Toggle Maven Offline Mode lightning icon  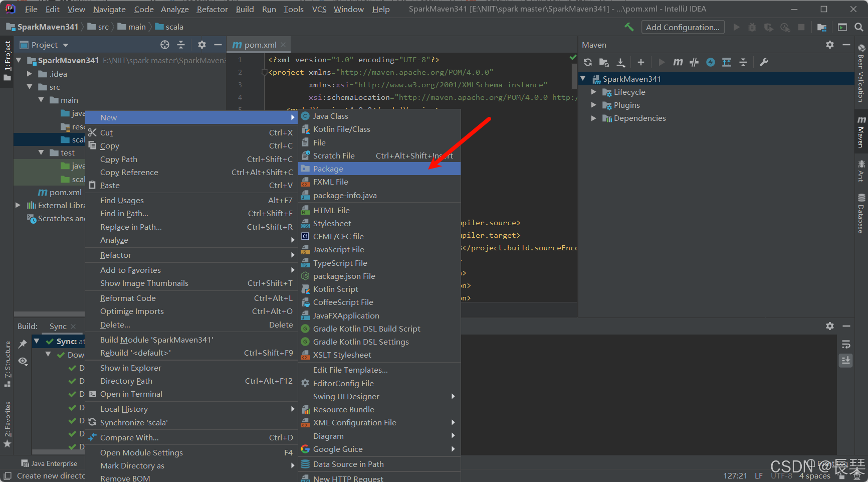[x=711, y=62]
